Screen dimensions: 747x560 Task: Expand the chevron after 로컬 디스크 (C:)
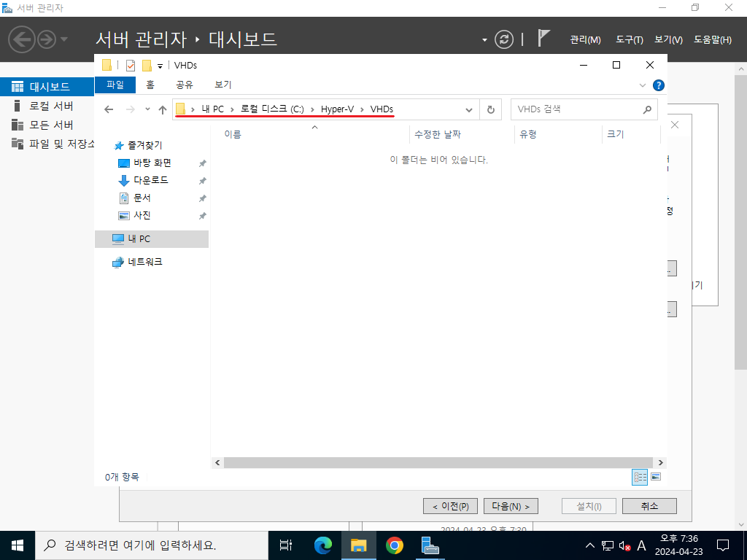312,109
